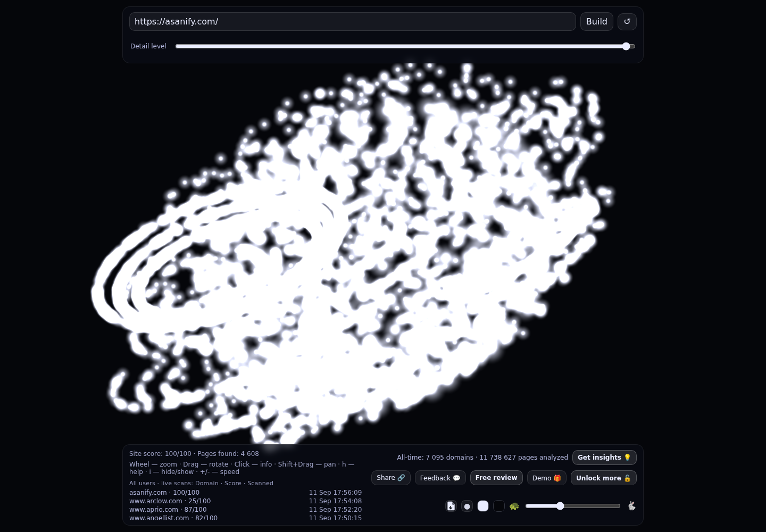Viewport: 766px width, 532px height.
Task: Click the speed slider handle
Action: 560,506
